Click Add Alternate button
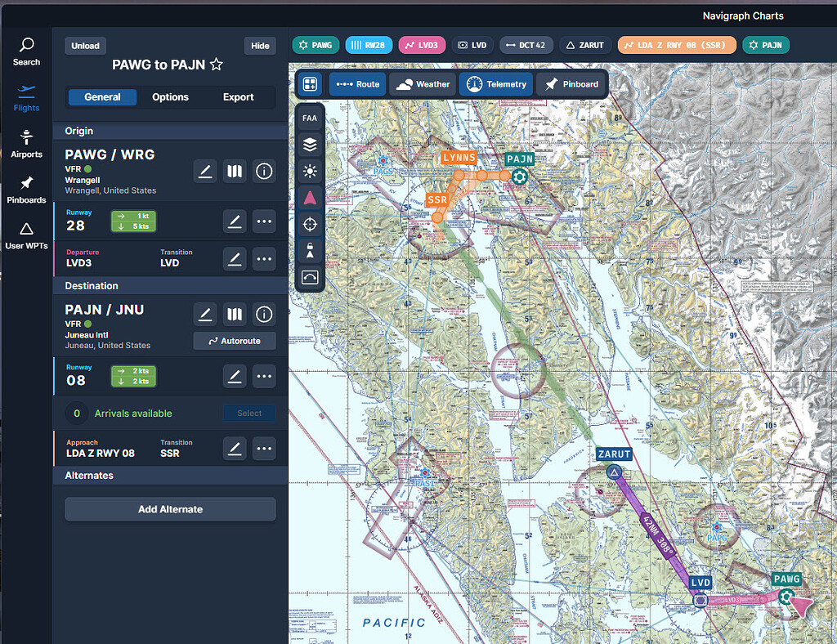The image size is (837, 644). pos(170,509)
